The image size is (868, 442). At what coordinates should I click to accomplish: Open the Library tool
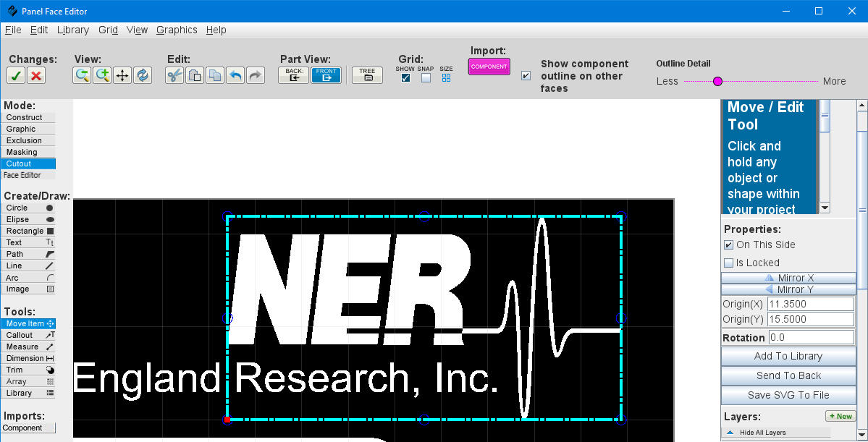click(28, 394)
